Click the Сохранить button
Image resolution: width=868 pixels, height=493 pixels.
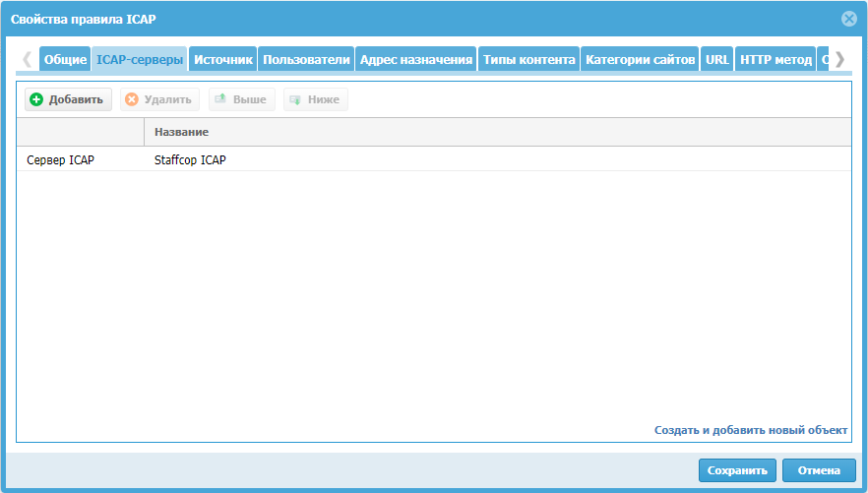pyautogui.click(x=737, y=470)
